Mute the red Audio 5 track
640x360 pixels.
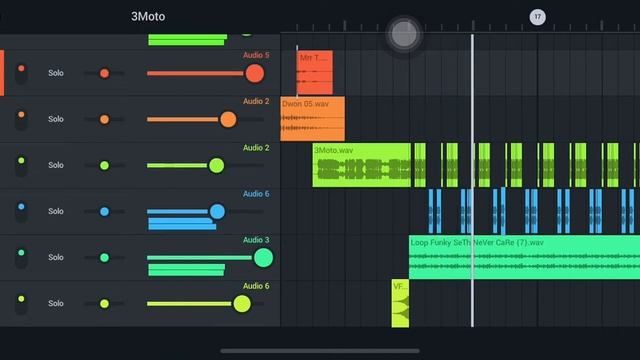(x=21, y=73)
